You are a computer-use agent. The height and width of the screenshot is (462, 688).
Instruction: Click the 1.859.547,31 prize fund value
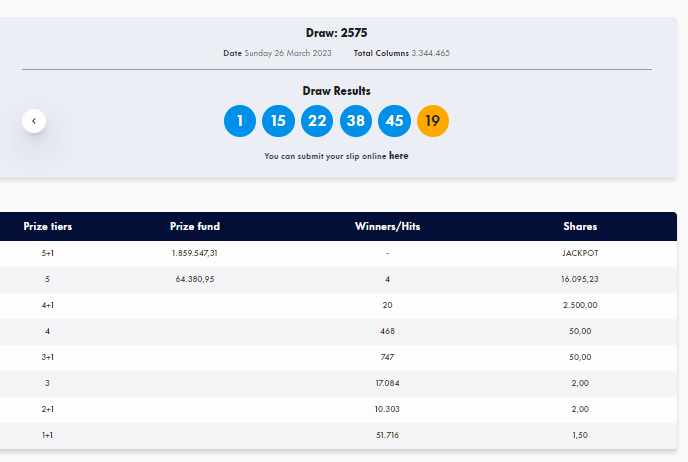click(195, 253)
